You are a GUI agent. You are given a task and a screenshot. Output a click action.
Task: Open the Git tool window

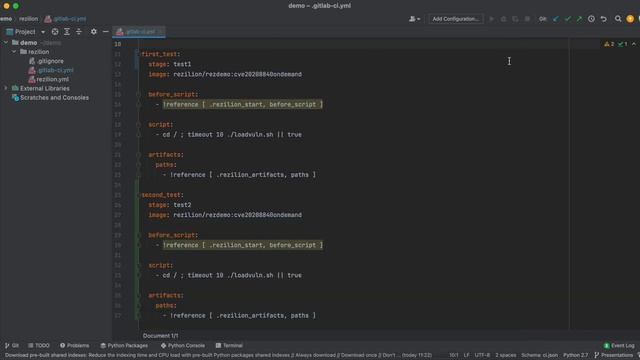coord(12,345)
